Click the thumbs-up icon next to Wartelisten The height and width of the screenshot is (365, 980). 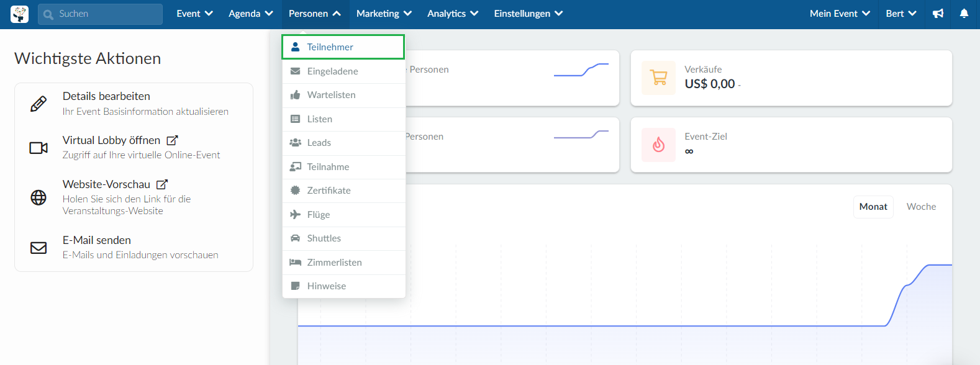pyautogui.click(x=296, y=95)
